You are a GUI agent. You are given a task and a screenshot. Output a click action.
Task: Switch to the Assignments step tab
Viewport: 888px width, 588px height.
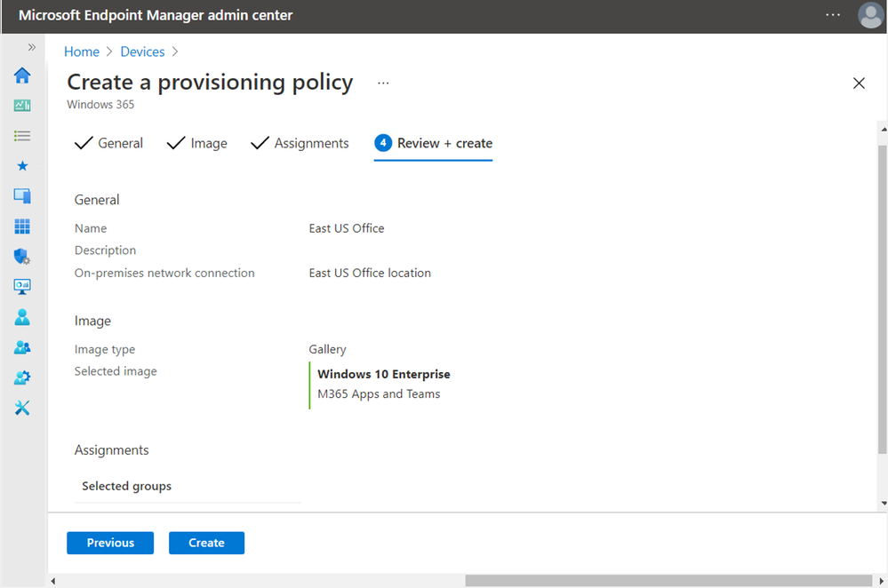300,143
